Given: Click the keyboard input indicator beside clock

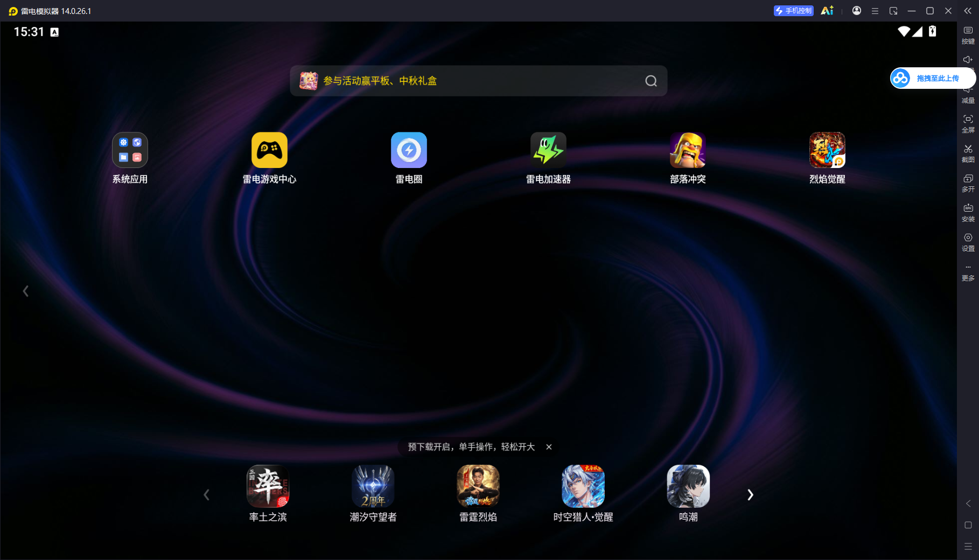Looking at the screenshot, I should 54,32.
